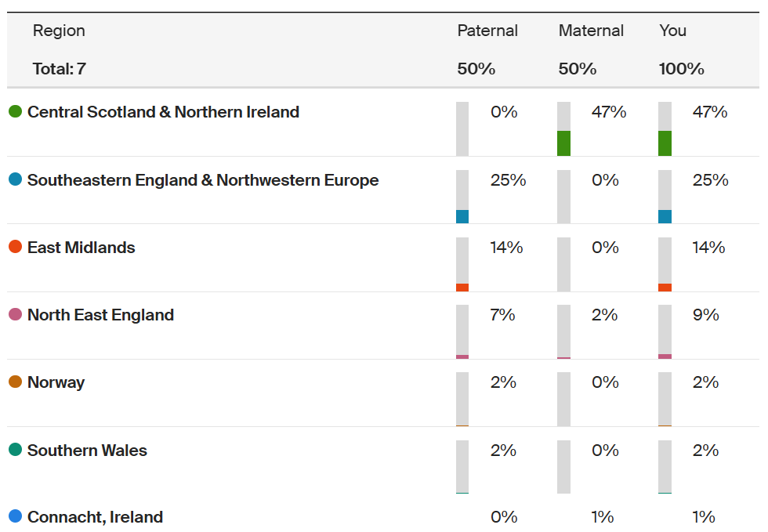The image size is (768, 532).
Task: Select the North East England row label
Action: [100, 315]
